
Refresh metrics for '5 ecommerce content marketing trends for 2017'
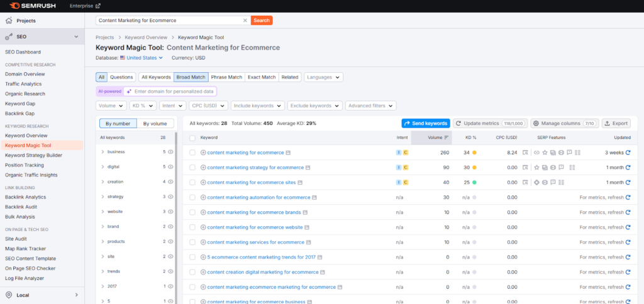click(628, 258)
